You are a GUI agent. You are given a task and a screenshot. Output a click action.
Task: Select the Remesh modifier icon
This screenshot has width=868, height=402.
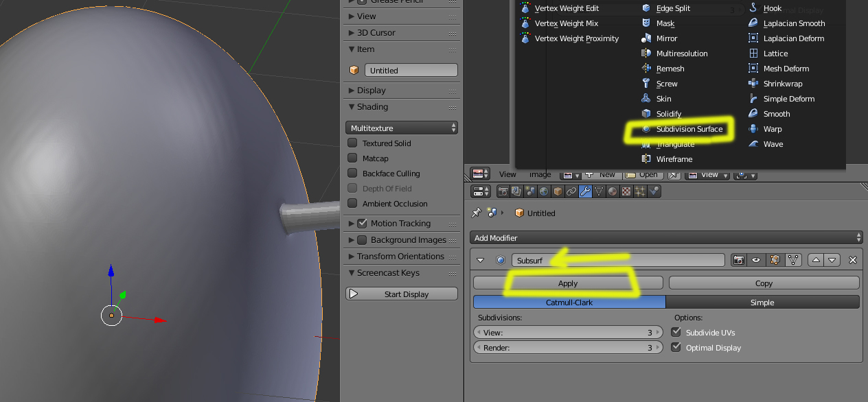tap(646, 69)
